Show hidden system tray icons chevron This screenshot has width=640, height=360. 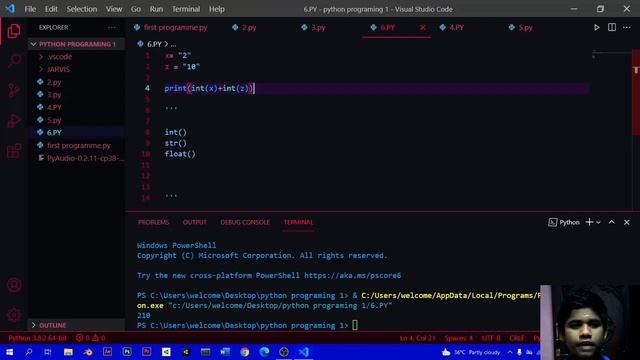pos(510,352)
